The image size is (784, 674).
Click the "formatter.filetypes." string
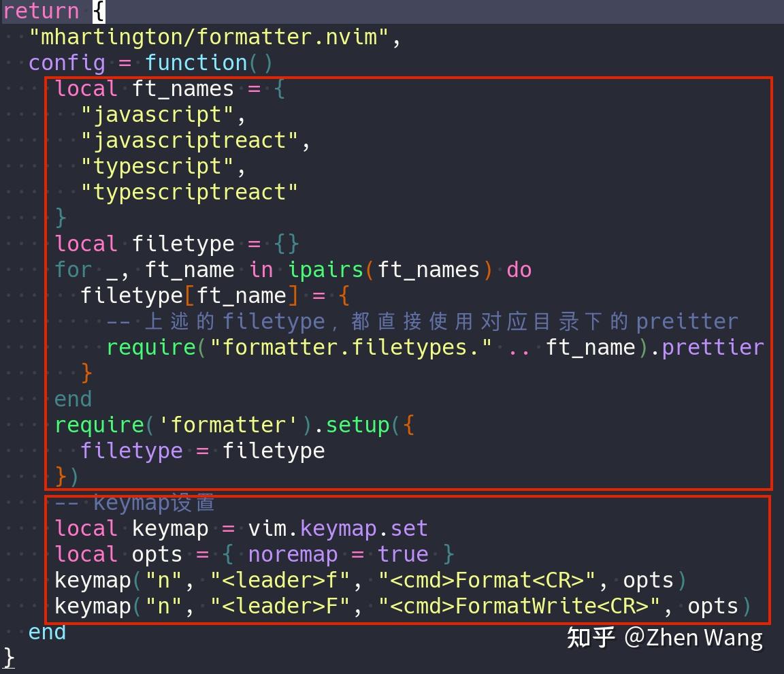click(x=351, y=347)
